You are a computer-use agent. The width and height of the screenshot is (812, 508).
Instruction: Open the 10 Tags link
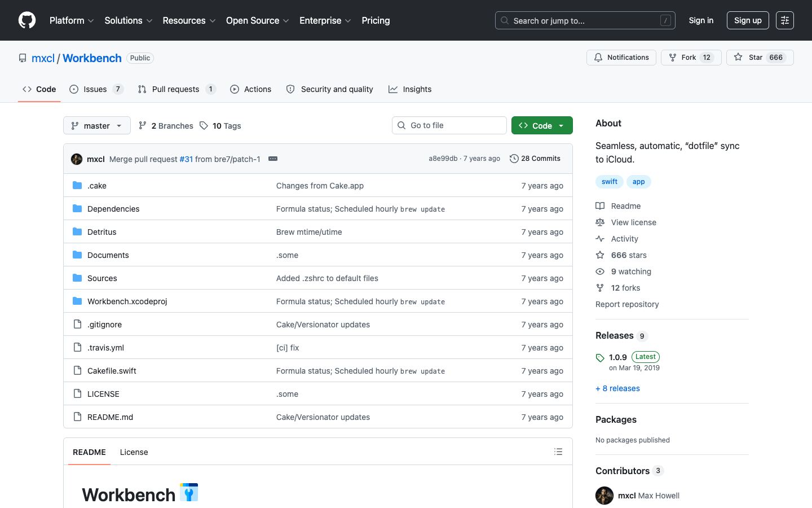(220, 126)
